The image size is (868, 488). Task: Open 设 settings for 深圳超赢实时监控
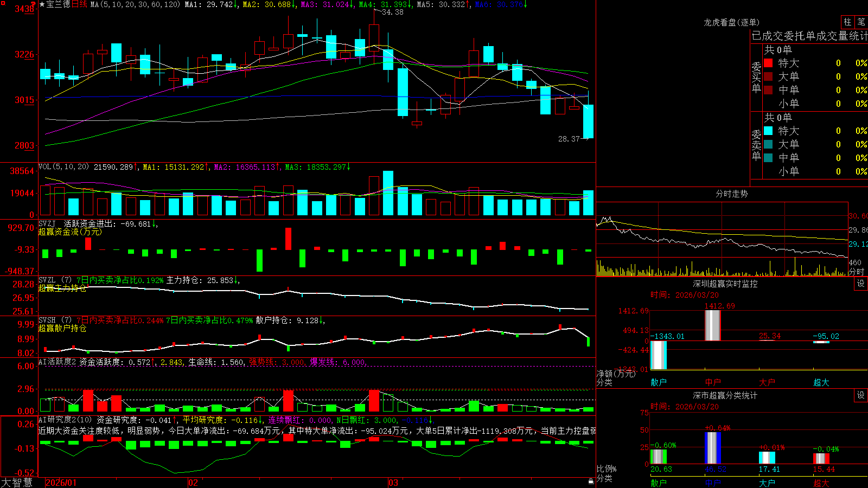[861, 284]
